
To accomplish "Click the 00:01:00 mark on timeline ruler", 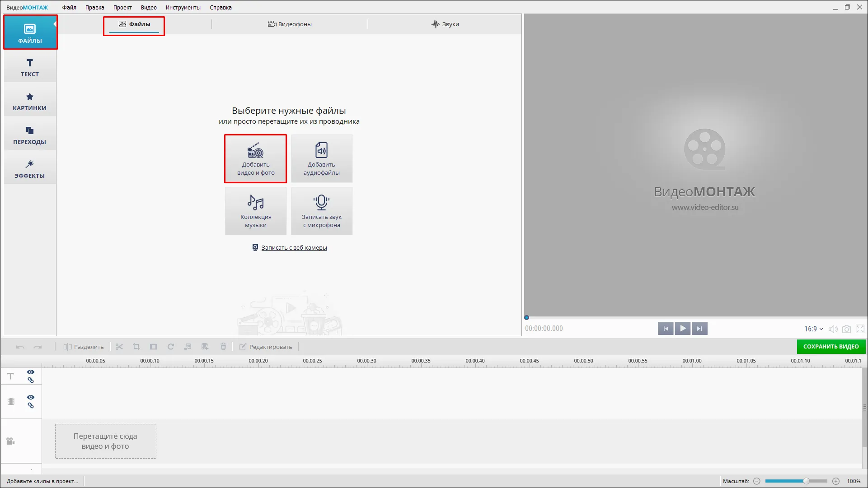I will tap(692, 361).
